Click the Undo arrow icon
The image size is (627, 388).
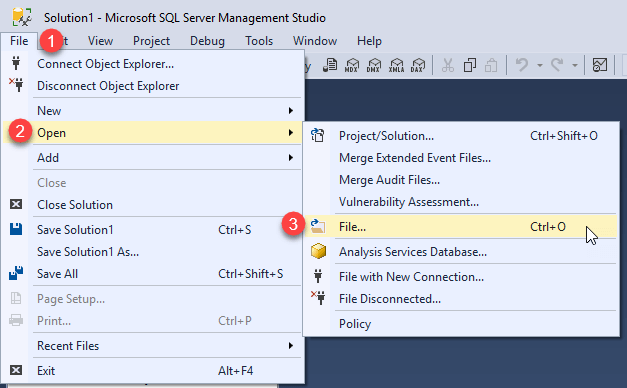coord(522,64)
